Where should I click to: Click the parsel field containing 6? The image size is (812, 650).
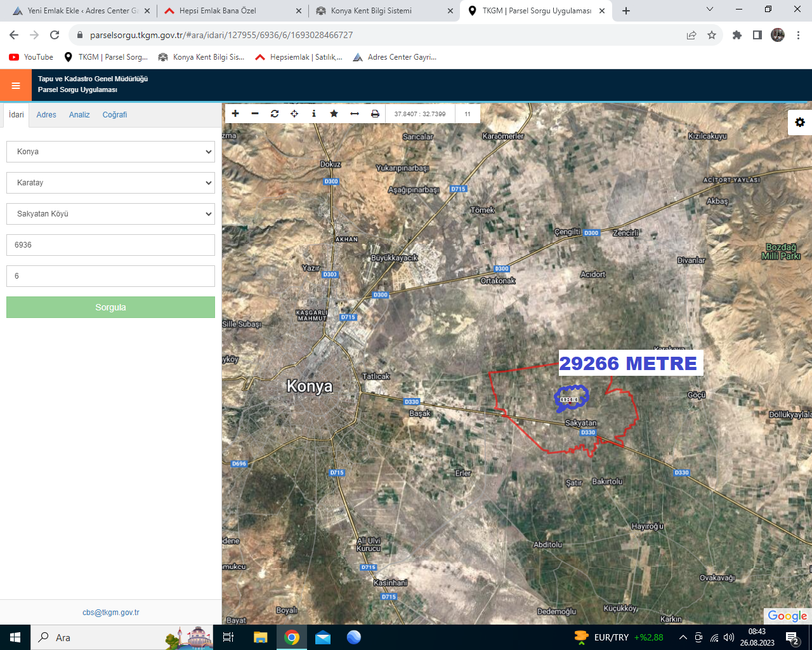pyautogui.click(x=110, y=276)
